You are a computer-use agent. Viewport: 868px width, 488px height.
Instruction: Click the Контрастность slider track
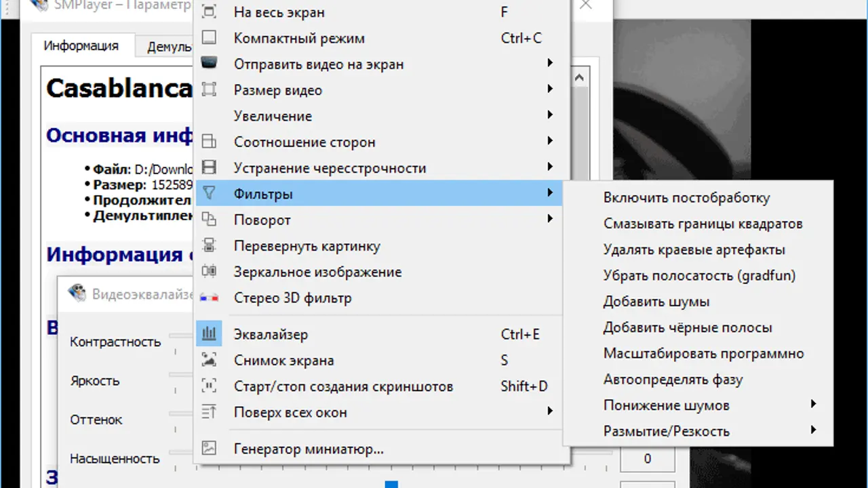[181, 335]
